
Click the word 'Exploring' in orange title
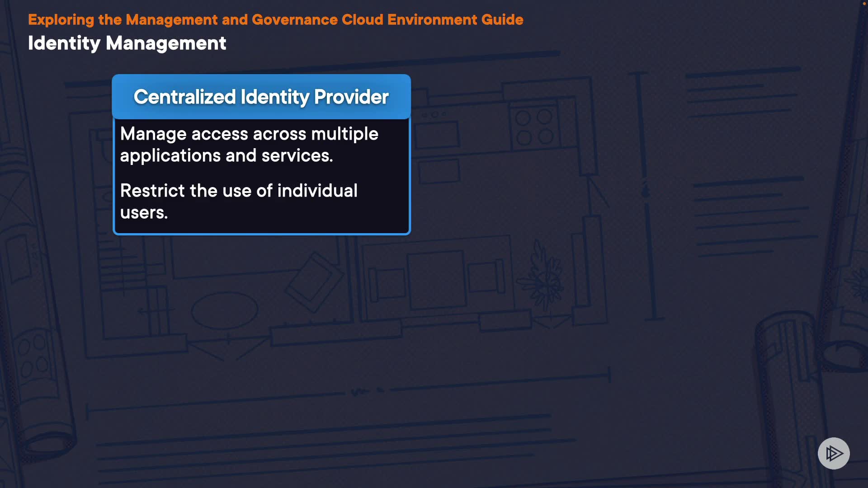click(x=61, y=20)
